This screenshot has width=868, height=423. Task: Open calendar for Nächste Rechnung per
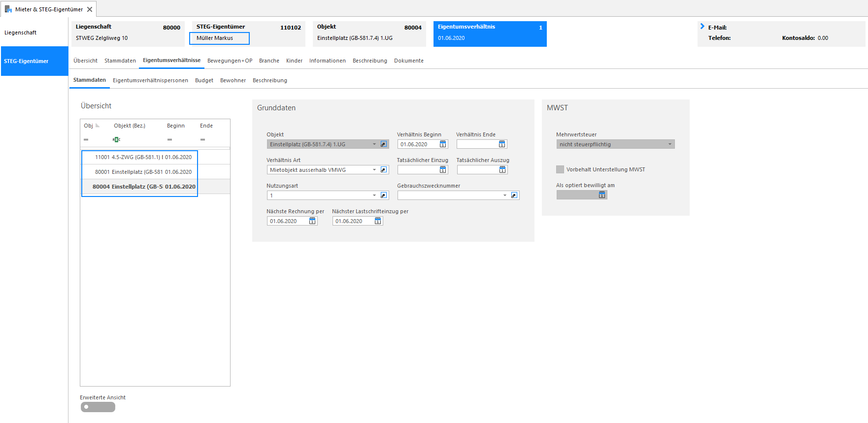pos(312,221)
